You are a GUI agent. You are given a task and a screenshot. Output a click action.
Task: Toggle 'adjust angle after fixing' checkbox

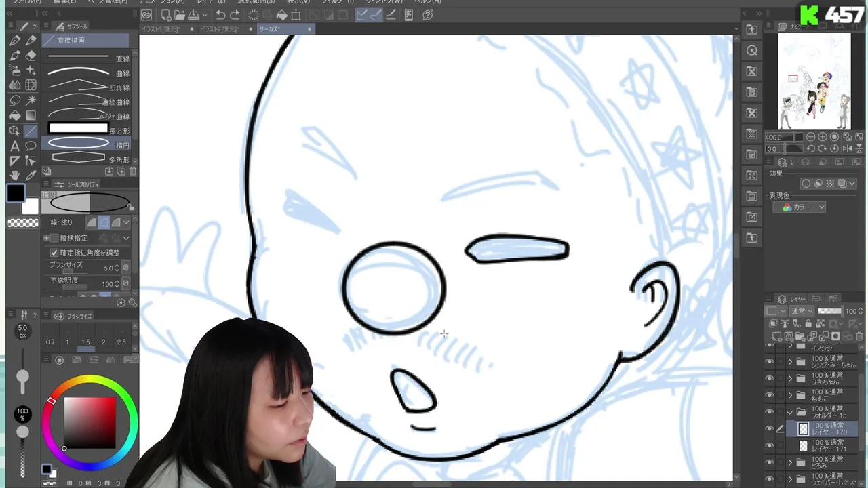54,253
